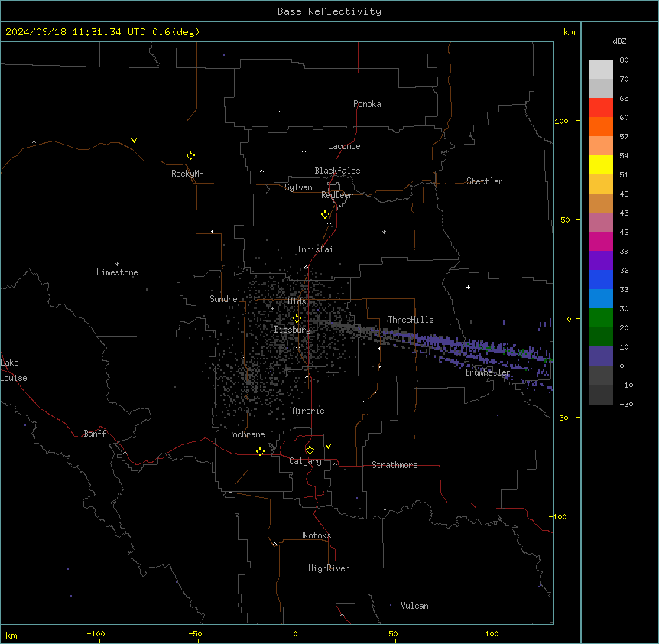Click the asterisk marker east of Innisfail
Image resolution: width=659 pixels, height=644 pixels.
click(384, 232)
